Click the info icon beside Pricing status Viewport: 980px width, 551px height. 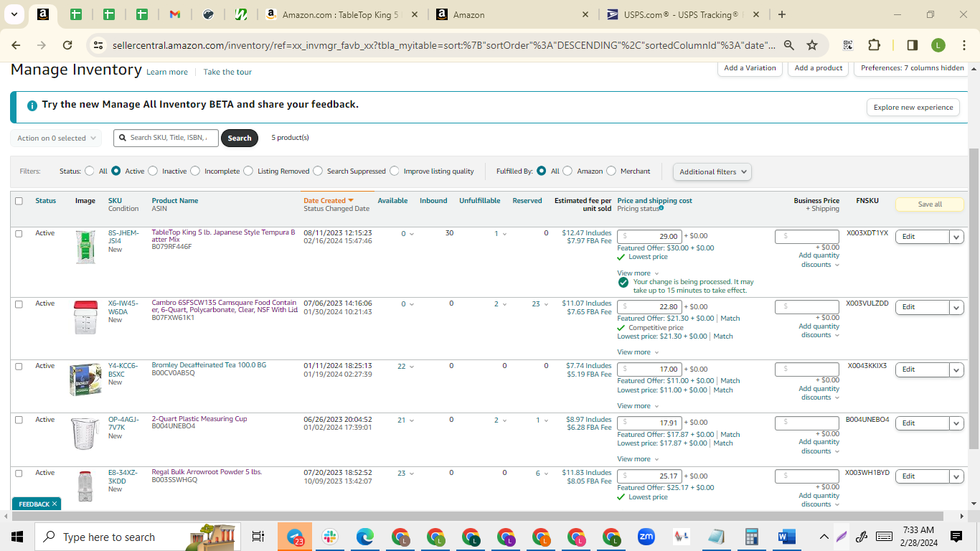[x=661, y=209]
